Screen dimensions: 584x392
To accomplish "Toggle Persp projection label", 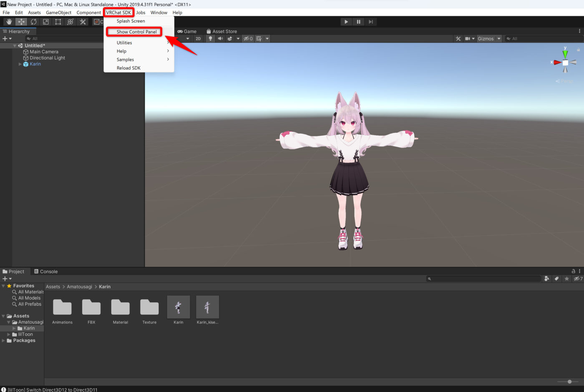I will click(564, 81).
